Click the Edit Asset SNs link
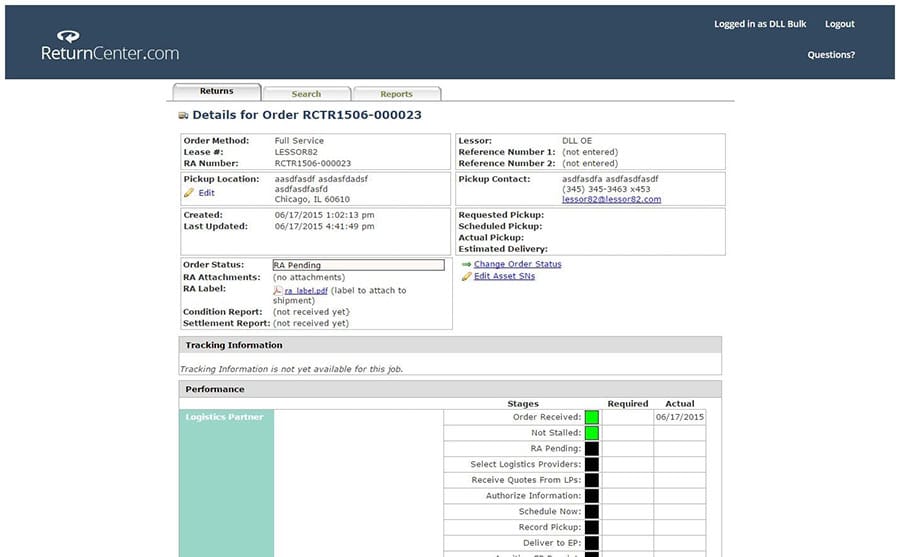The width and height of the screenshot is (900, 557). point(505,276)
